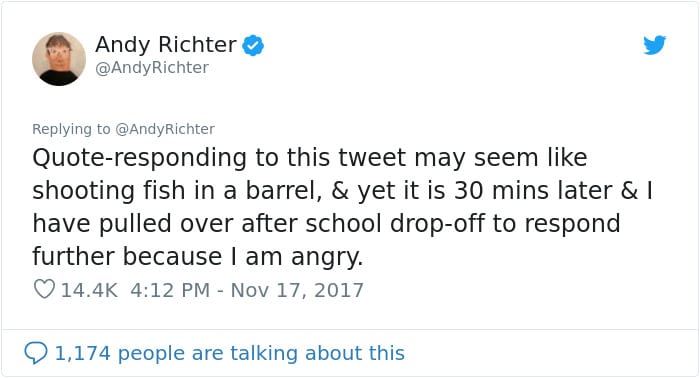Screen dimensions: 700x378
Task: Open Andy Richter's profile avatar
Action: tap(59, 59)
